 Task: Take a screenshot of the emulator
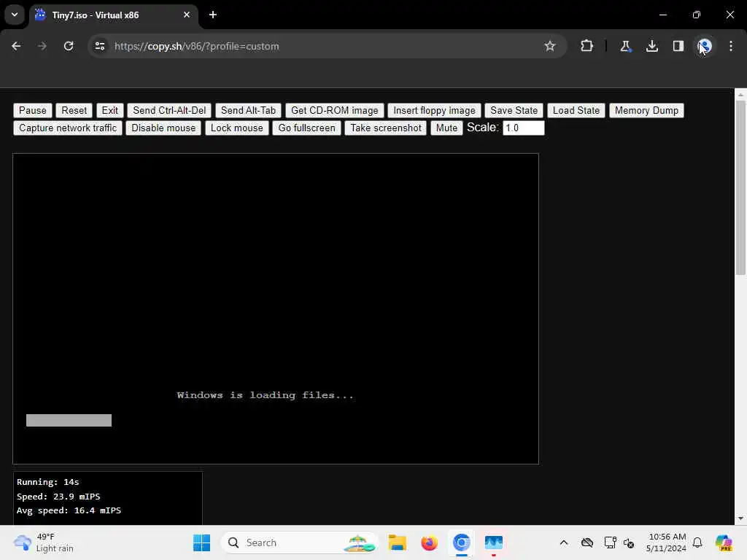click(x=386, y=128)
